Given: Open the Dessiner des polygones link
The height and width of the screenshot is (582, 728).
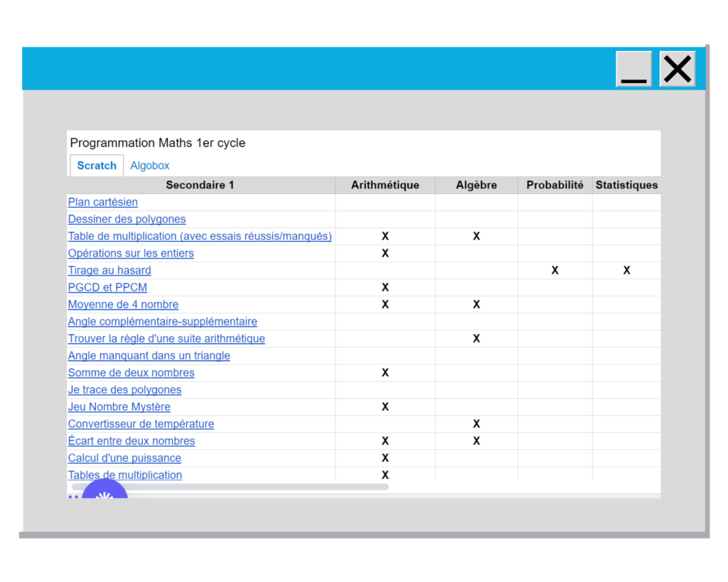Looking at the screenshot, I should tap(127, 219).
